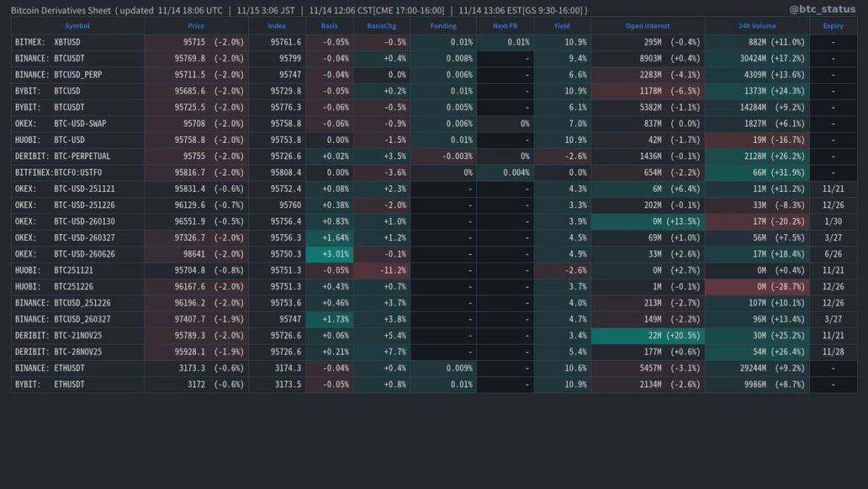Select the 22M (+20.5%) open interest cell
This screenshot has height=489, width=868.
(648, 336)
